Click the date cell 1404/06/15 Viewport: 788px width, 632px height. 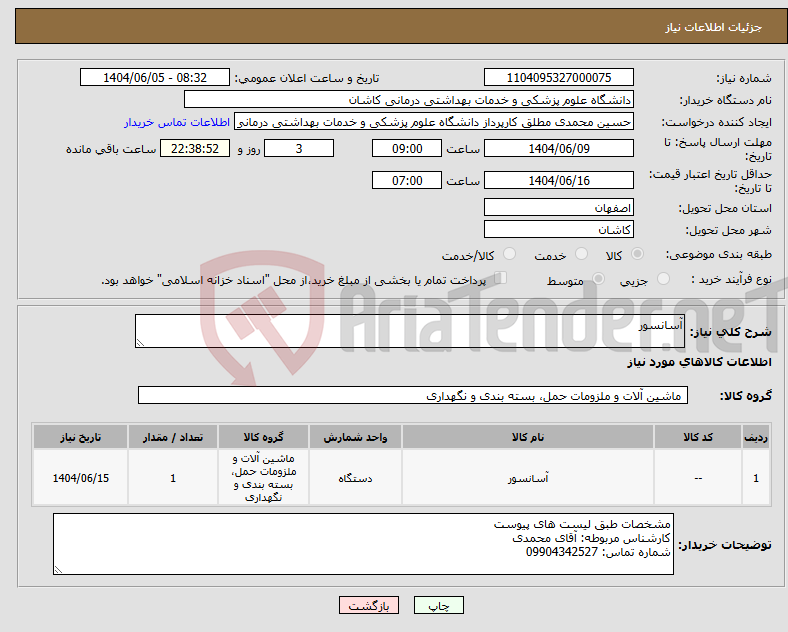(80, 478)
